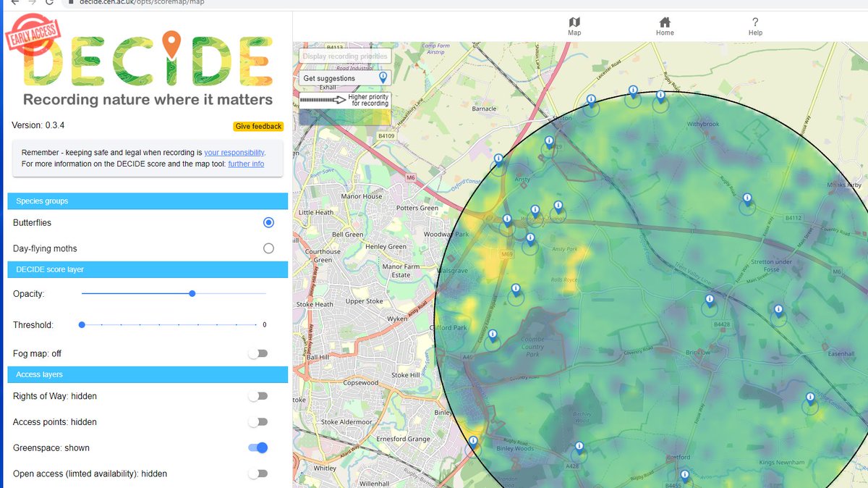Click the pin icon in Get suggestions
The height and width of the screenshot is (488, 868).
point(383,77)
